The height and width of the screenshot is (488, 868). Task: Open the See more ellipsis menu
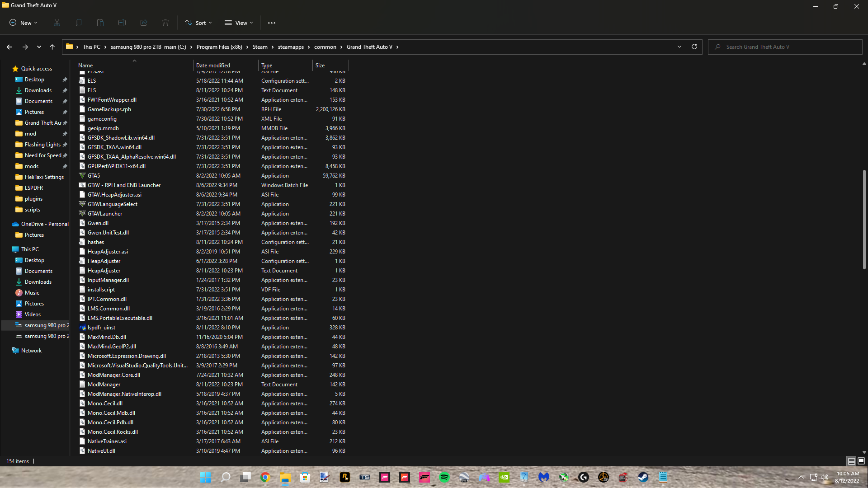[271, 23]
